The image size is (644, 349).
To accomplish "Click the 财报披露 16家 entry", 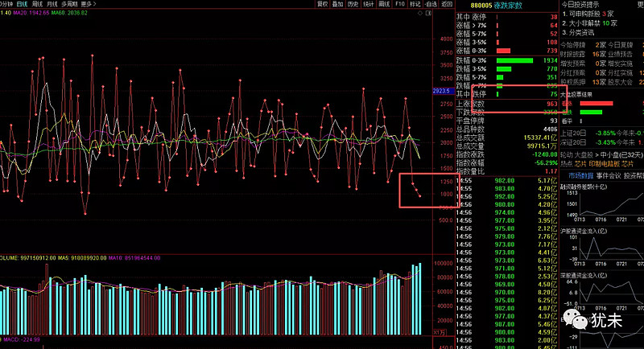I will point(583,54).
